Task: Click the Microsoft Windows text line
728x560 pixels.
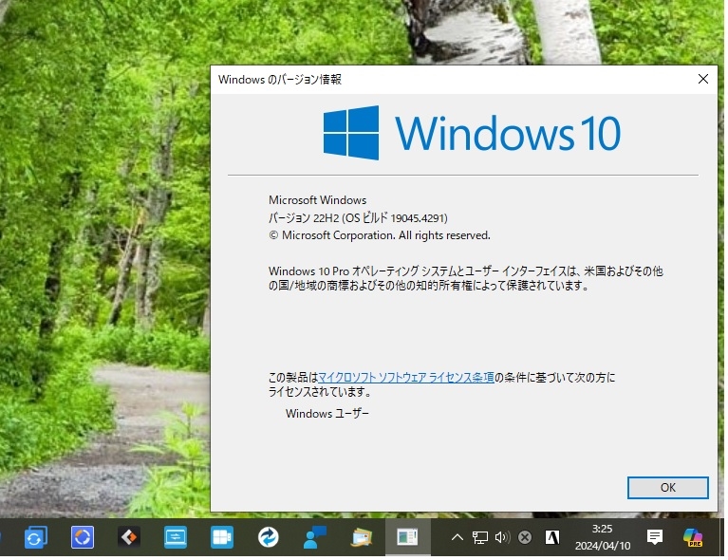Action: point(318,200)
